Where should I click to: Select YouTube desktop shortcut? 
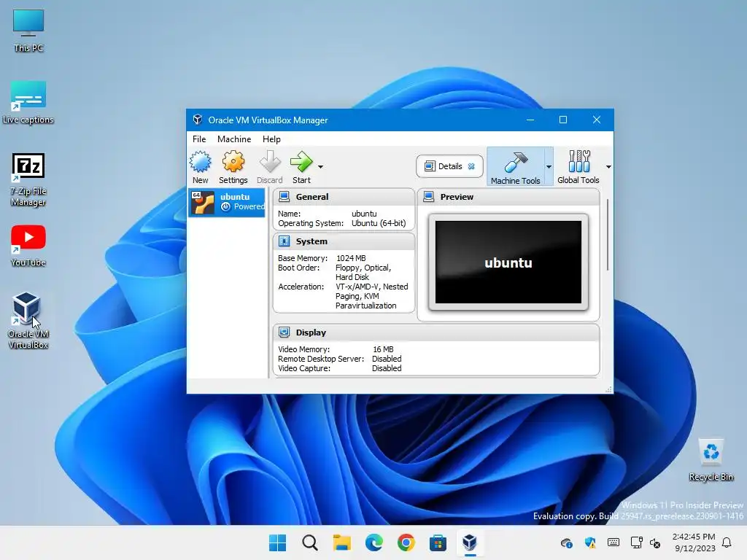(x=28, y=245)
